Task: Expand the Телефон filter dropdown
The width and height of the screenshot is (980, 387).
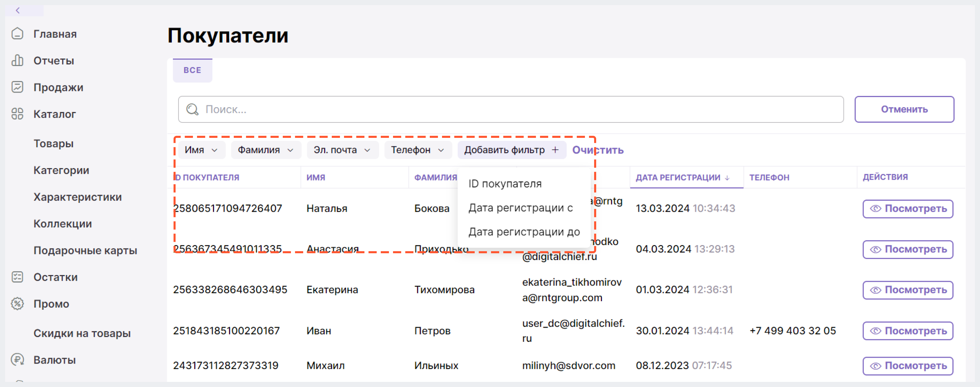Action: point(418,150)
